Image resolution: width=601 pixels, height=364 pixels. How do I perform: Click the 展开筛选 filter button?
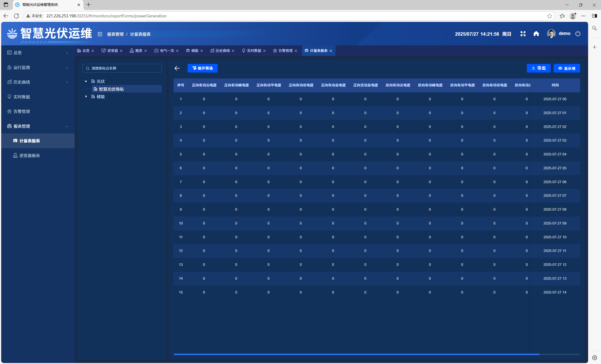click(x=202, y=68)
